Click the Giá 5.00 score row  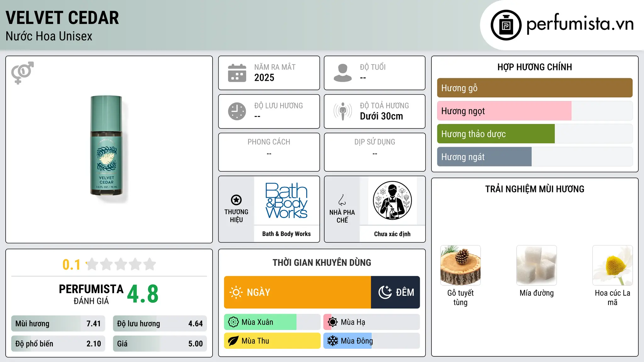coord(160,344)
